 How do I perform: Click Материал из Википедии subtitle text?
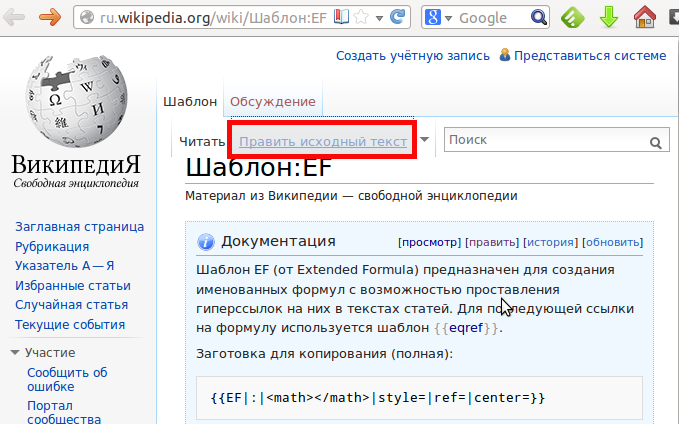click(351, 196)
